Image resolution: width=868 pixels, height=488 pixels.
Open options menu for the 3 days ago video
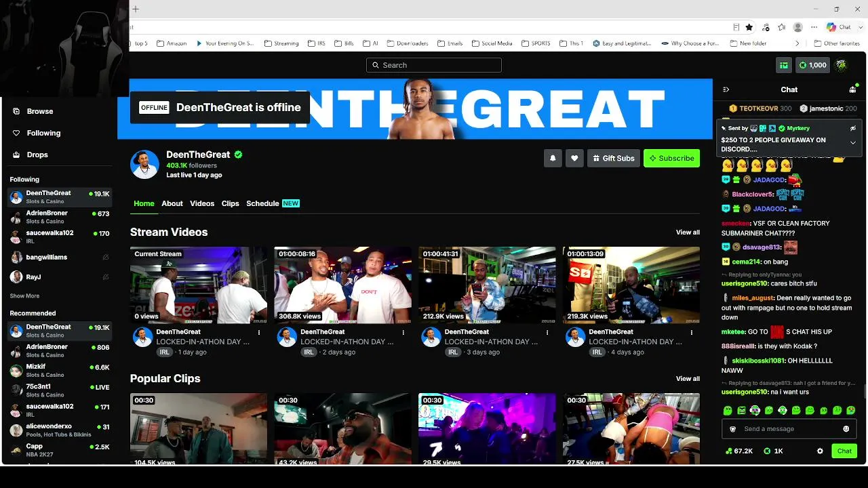click(547, 333)
